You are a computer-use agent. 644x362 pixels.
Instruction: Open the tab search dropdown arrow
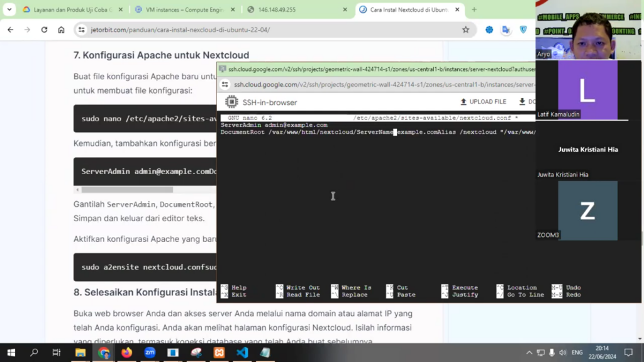pos(9,9)
